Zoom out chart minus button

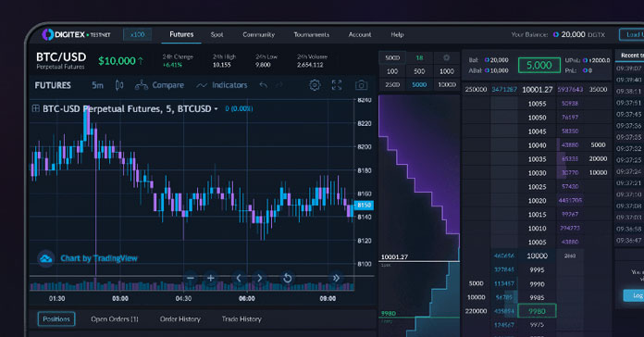[191, 279]
